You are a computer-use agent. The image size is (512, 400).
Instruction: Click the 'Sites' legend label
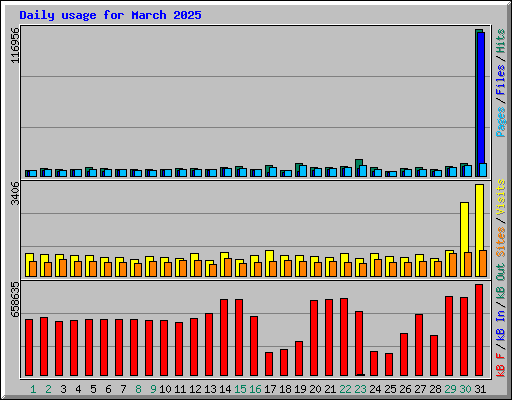click(501, 242)
